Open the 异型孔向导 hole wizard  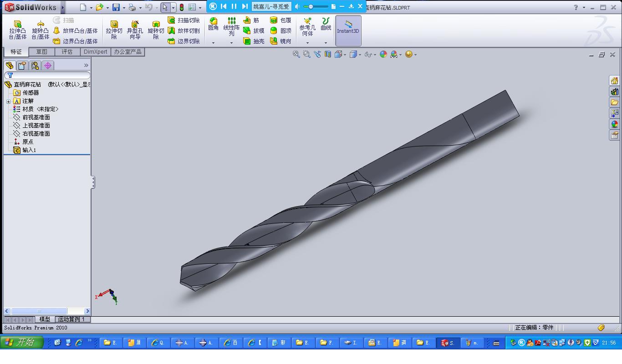[135, 30]
